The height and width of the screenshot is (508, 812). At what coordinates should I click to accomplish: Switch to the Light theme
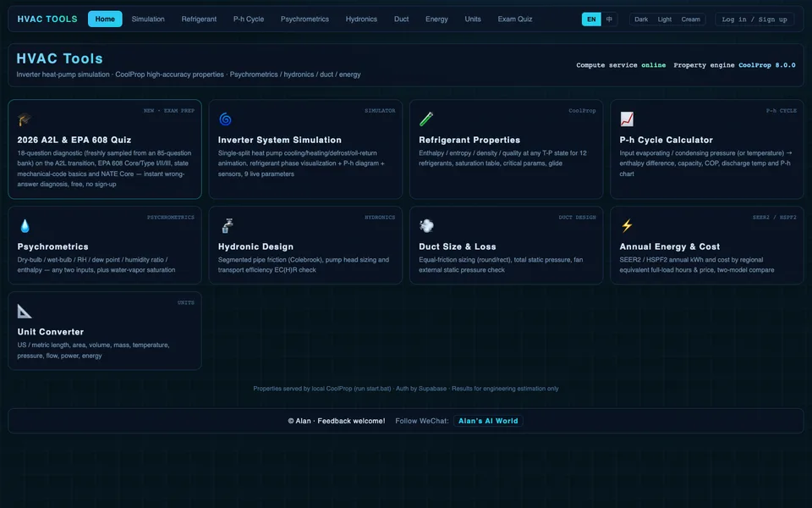coord(665,19)
